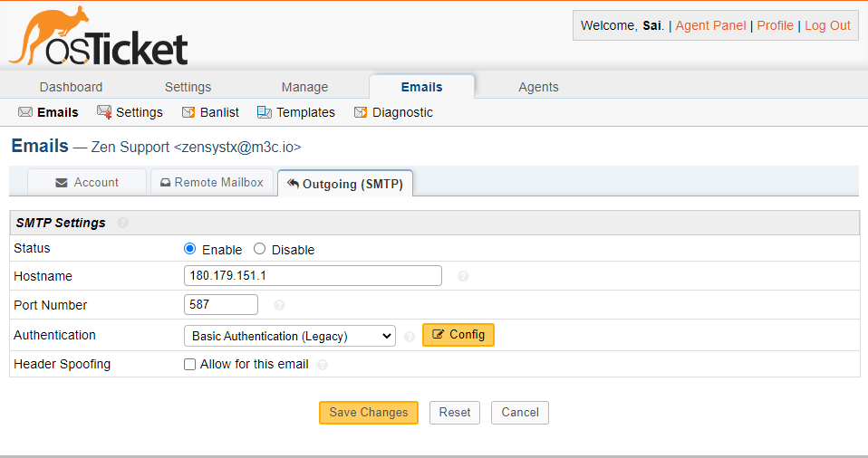The width and height of the screenshot is (868, 458).
Task: Select the Enable status radio button
Action: pos(190,249)
